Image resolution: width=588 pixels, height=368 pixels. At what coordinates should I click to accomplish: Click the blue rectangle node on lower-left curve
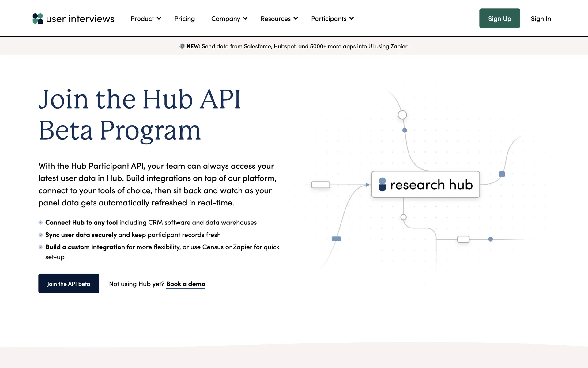tap(336, 239)
